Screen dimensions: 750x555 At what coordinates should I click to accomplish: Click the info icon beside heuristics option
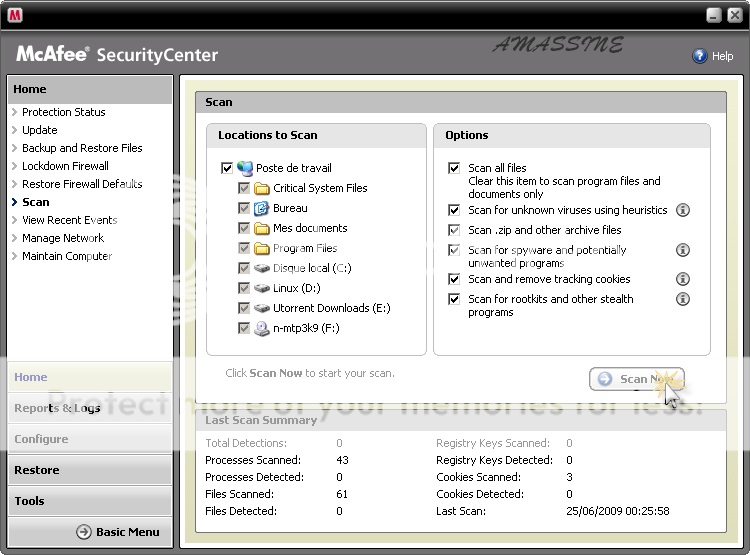coord(683,210)
